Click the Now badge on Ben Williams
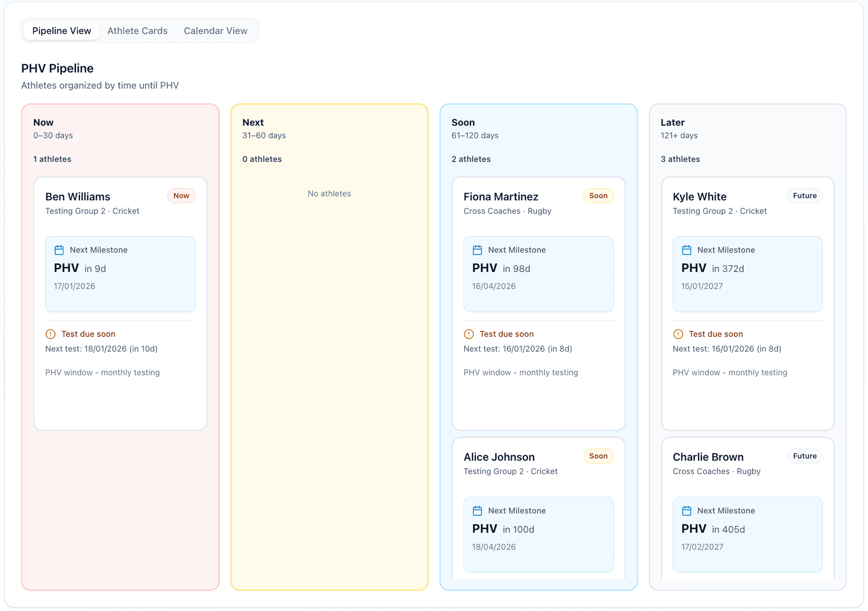Screen dimensions: 868x611 tap(181, 196)
